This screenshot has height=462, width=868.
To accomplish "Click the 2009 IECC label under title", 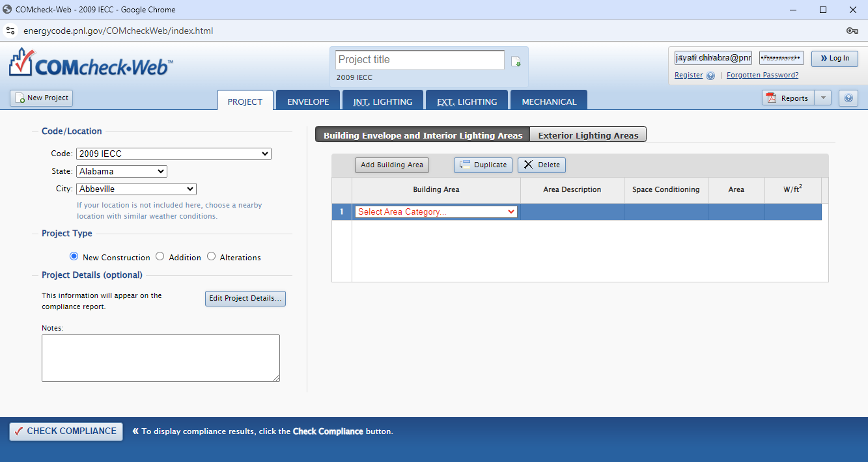I will click(354, 77).
